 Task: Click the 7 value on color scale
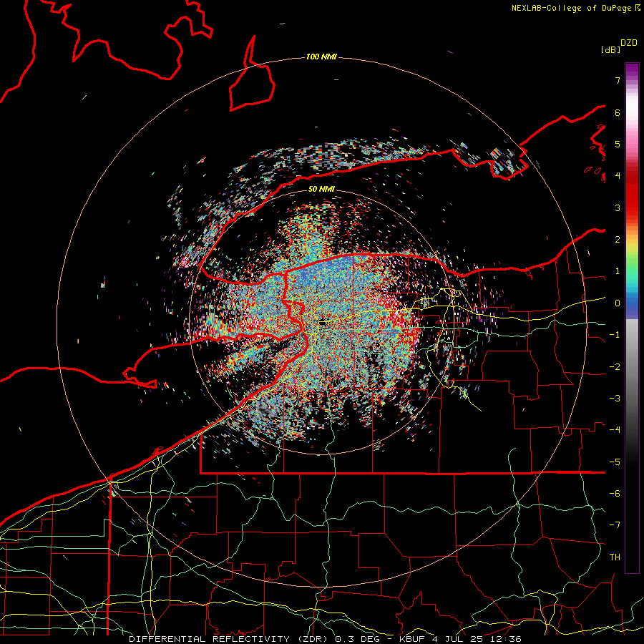pyautogui.click(x=618, y=80)
